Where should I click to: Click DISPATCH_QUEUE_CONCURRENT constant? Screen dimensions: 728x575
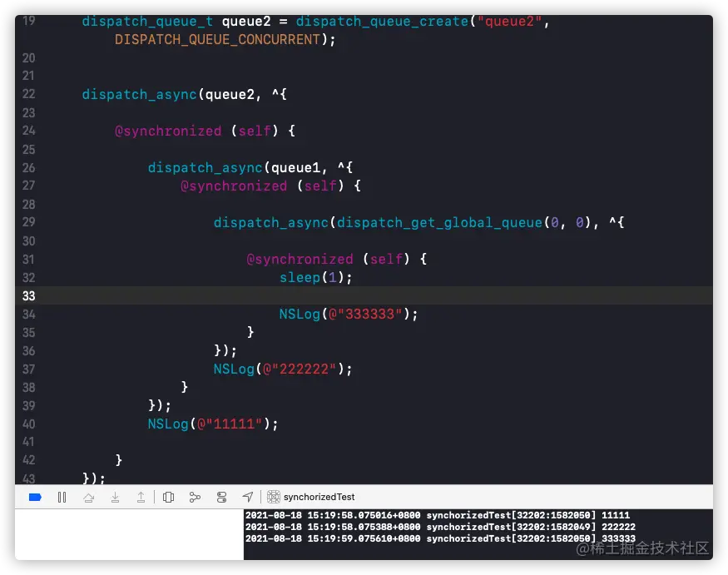pyautogui.click(x=217, y=40)
